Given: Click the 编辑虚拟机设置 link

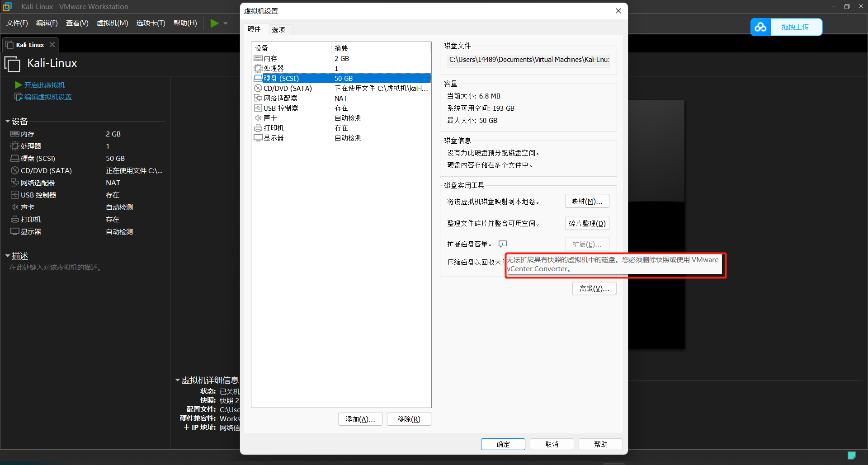Looking at the screenshot, I should (48, 97).
